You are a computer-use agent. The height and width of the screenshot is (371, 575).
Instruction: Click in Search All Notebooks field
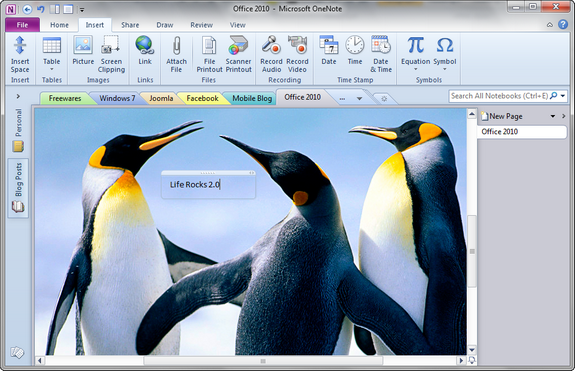[x=499, y=96]
